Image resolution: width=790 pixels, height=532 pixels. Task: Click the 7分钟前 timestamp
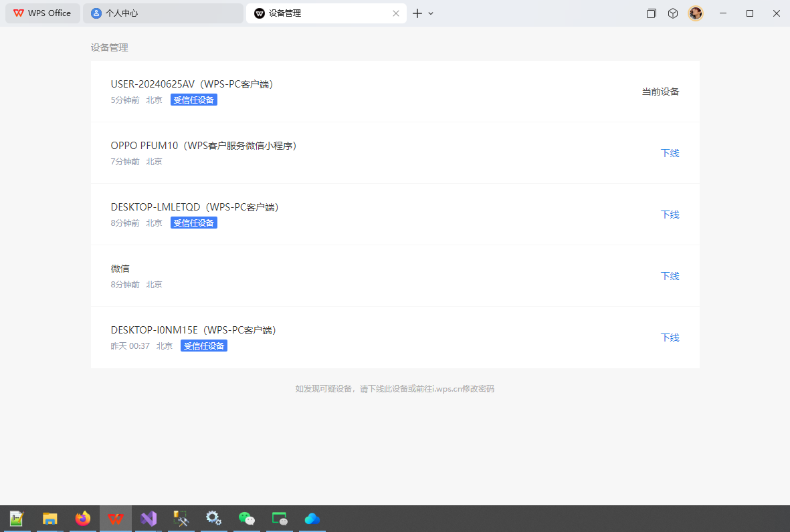125,162
